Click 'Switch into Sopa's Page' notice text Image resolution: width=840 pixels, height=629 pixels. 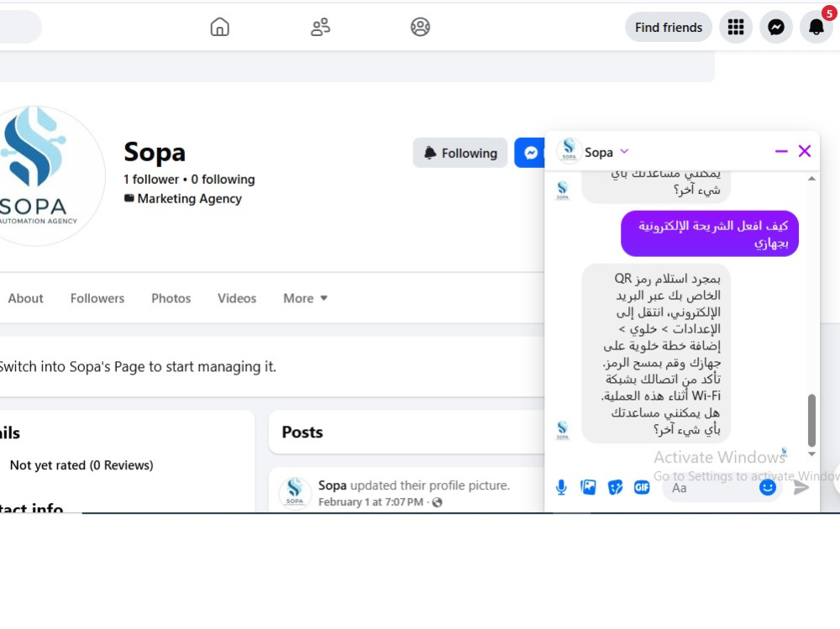coord(137,367)
